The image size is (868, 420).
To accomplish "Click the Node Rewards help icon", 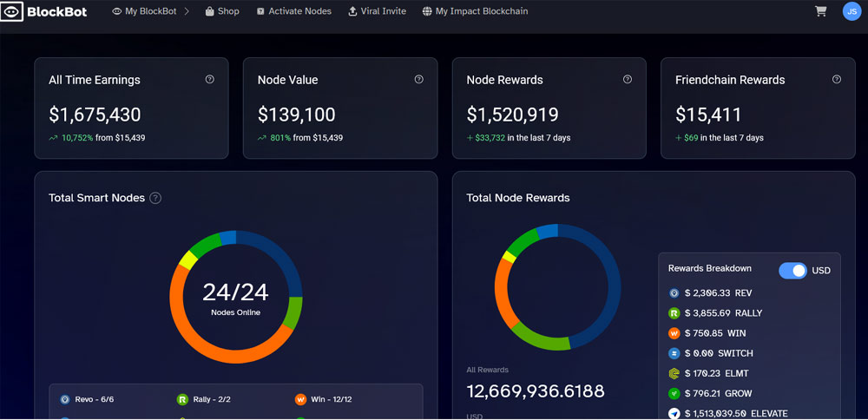I will [628, 79].
